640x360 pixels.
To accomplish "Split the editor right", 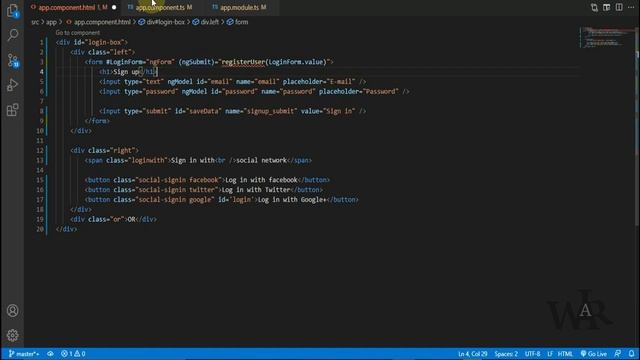I will pos(619,7).
